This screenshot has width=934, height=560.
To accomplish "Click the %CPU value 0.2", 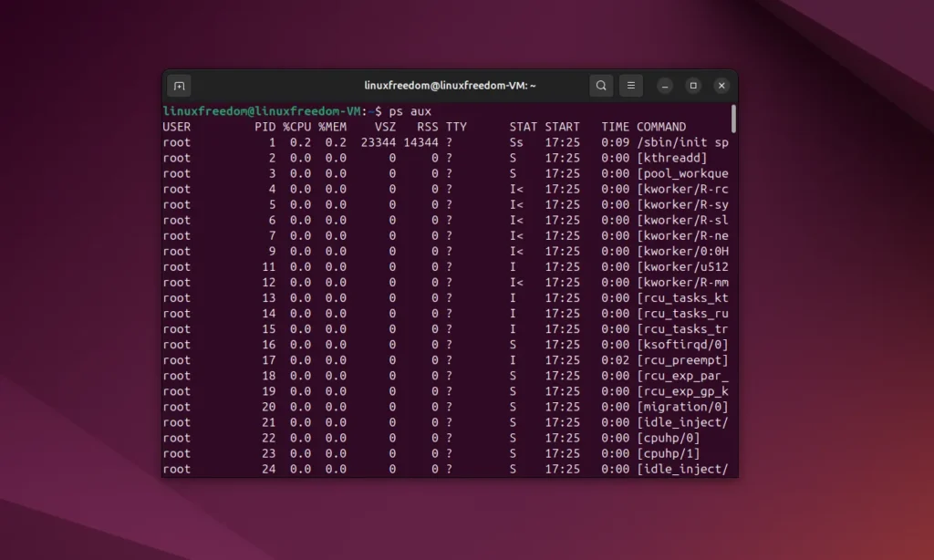I will [300, 142].
